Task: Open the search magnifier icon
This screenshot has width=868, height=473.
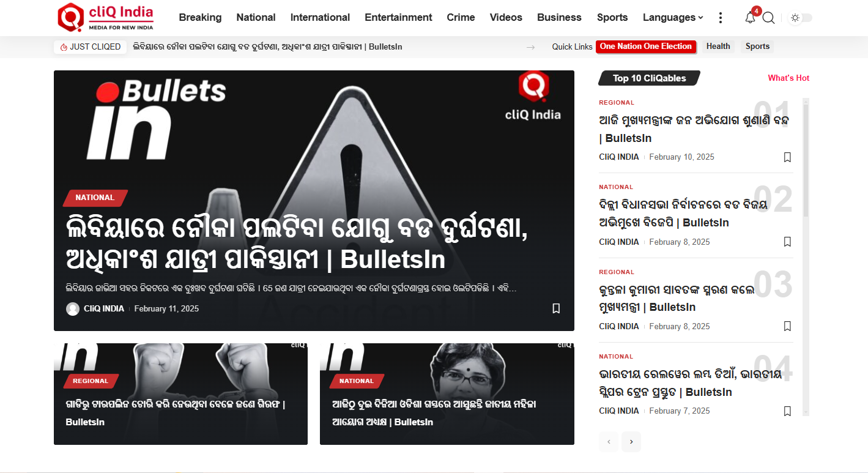Action: 769,18
